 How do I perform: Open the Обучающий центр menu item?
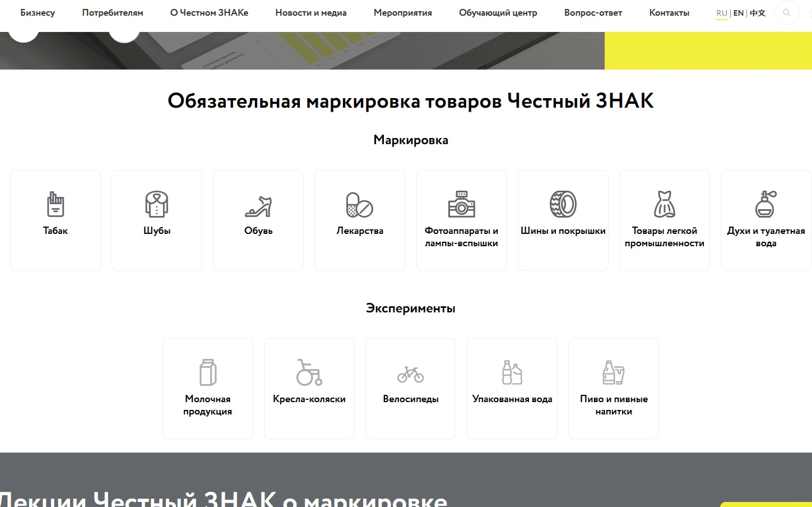point(498,12)
